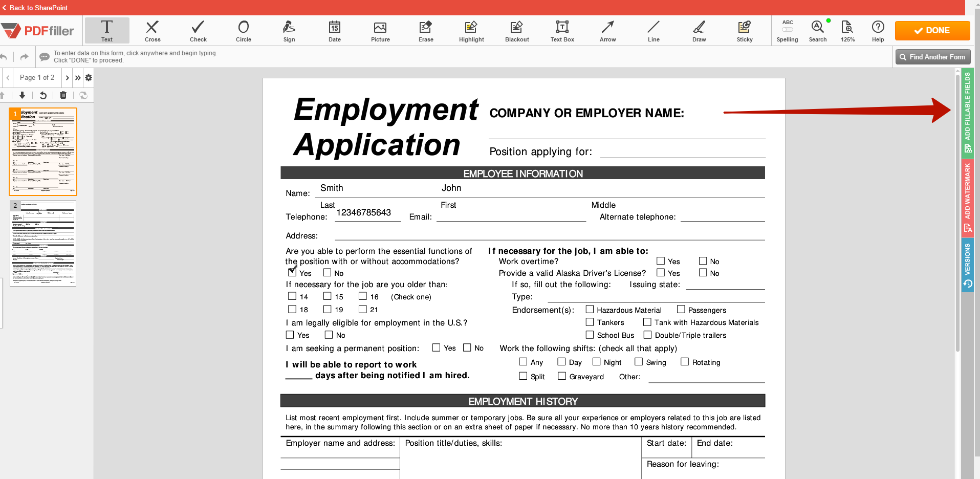The image size is (980, 479).
Task: Check the Tankers endorsement
Action: (590, 322)
